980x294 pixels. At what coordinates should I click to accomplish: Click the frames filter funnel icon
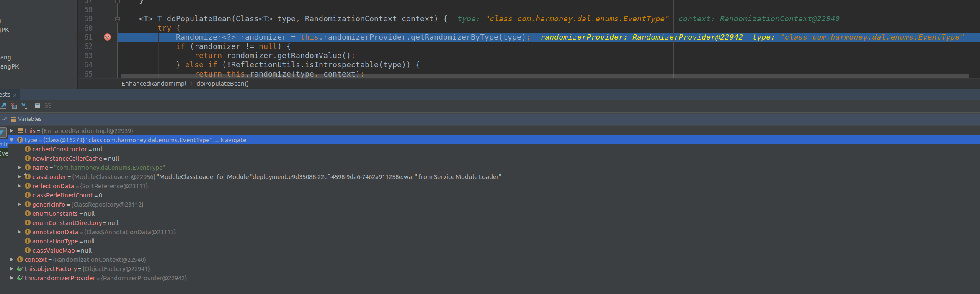click(x=3, y=132)
